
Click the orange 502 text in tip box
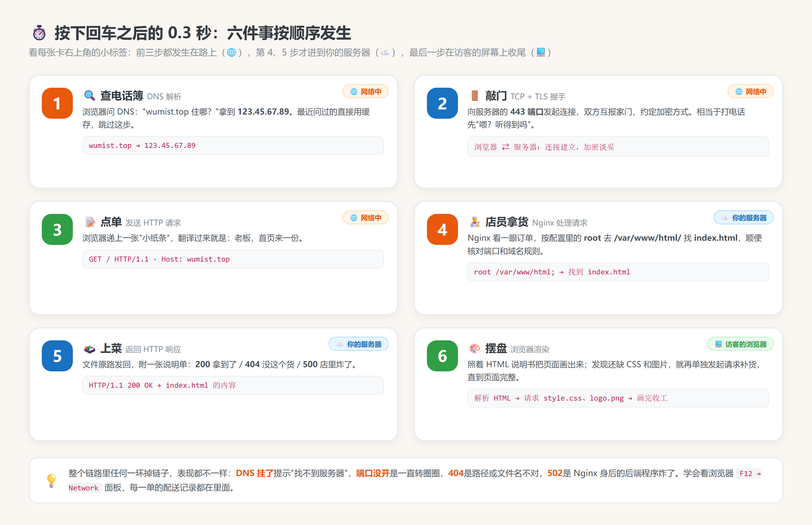tap(555, 473)
